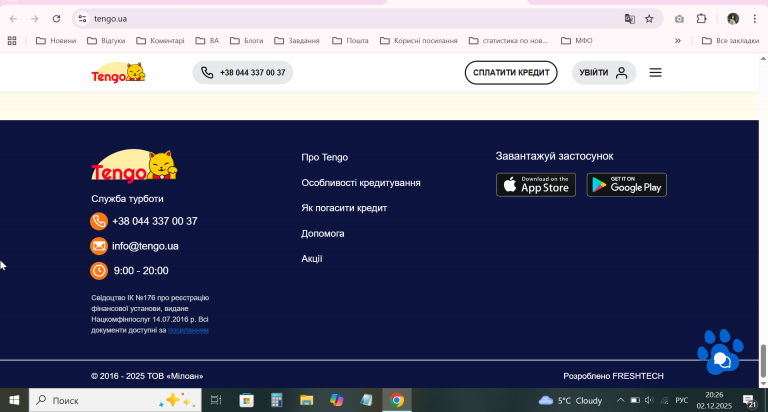This screenshot has width=768, height=412.
Task: Switch to Chrome on the taskbar
Action: 397,400
